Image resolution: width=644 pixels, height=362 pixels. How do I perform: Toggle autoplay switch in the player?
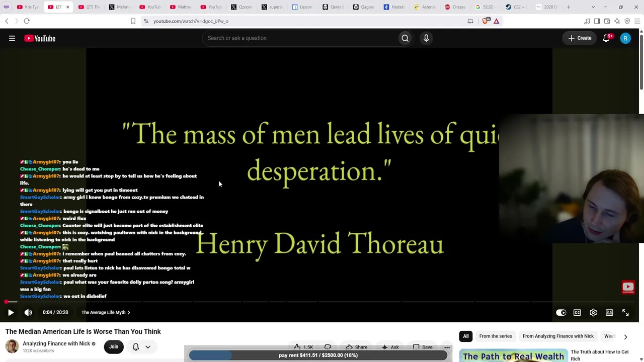pos(561,313)
